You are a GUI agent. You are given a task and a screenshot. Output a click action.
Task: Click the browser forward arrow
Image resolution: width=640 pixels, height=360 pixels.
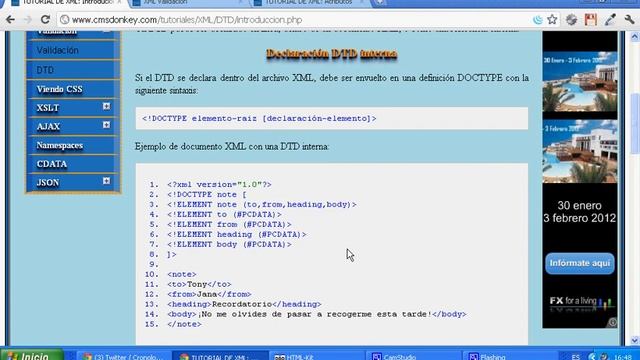point(27,20)
